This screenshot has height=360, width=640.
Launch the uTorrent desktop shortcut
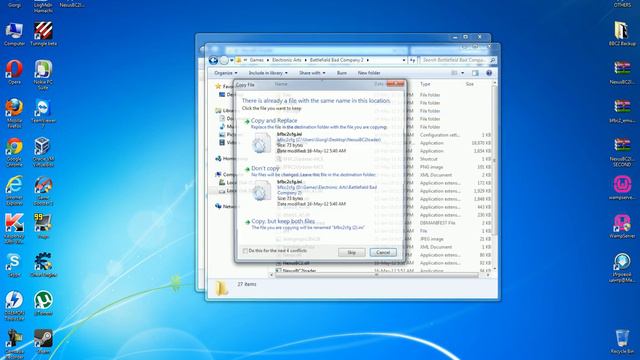pos(43,303)
